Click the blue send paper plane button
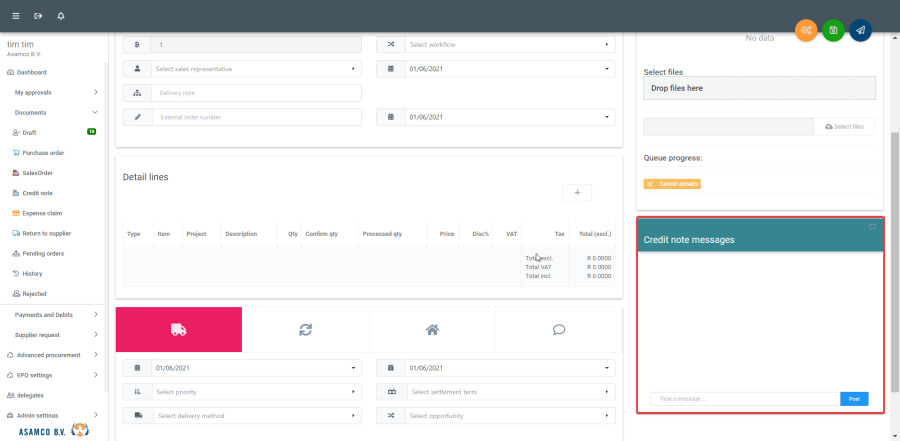Screen dimensions: 900x441 click(860, 30)
